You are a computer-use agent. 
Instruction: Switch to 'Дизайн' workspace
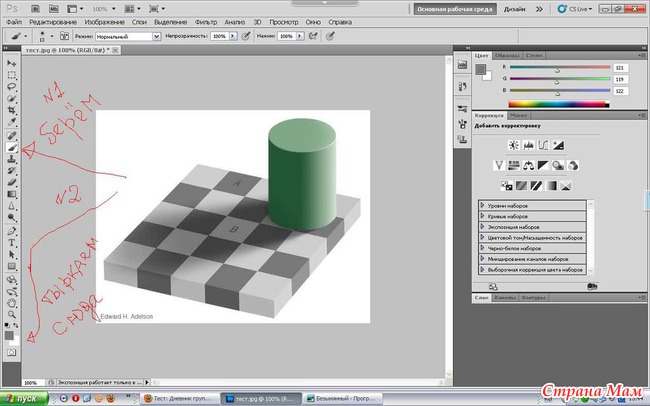click(x=514, y=9)
